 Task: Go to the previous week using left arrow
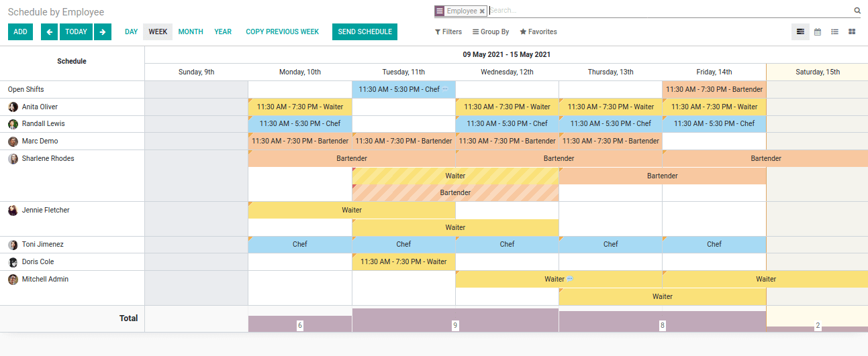click(x=49, y=32)
